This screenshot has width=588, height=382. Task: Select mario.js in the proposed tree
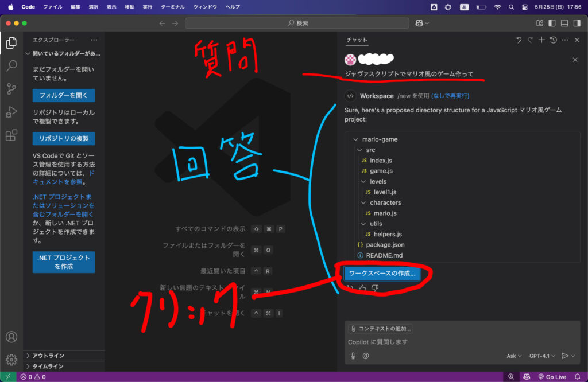(x=381, y=213)
